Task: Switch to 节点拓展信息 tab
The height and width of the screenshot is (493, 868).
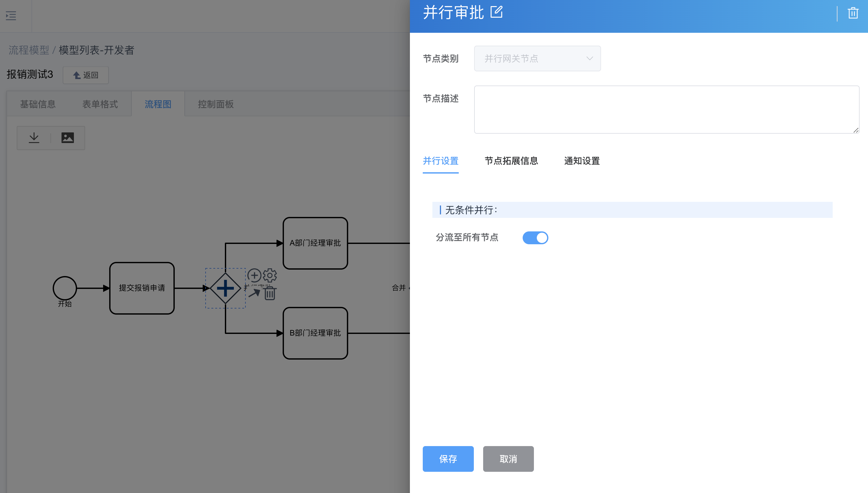Action: coord(511,161)
